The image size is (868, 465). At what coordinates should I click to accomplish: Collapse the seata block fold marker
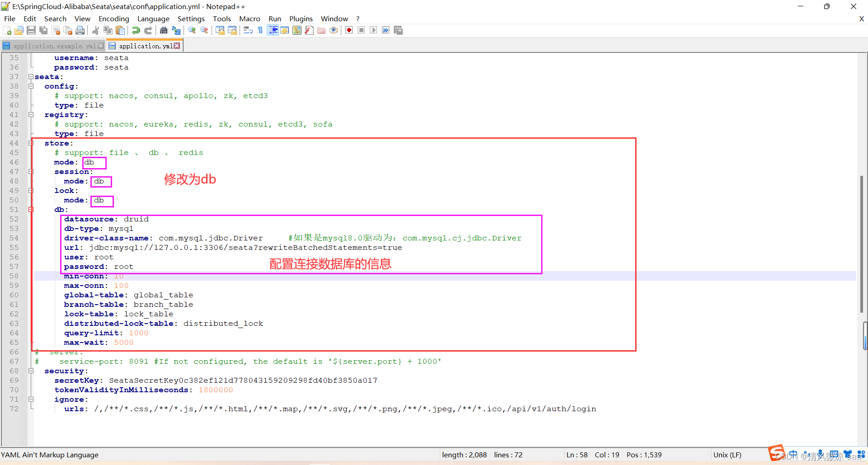click(31, 77)
